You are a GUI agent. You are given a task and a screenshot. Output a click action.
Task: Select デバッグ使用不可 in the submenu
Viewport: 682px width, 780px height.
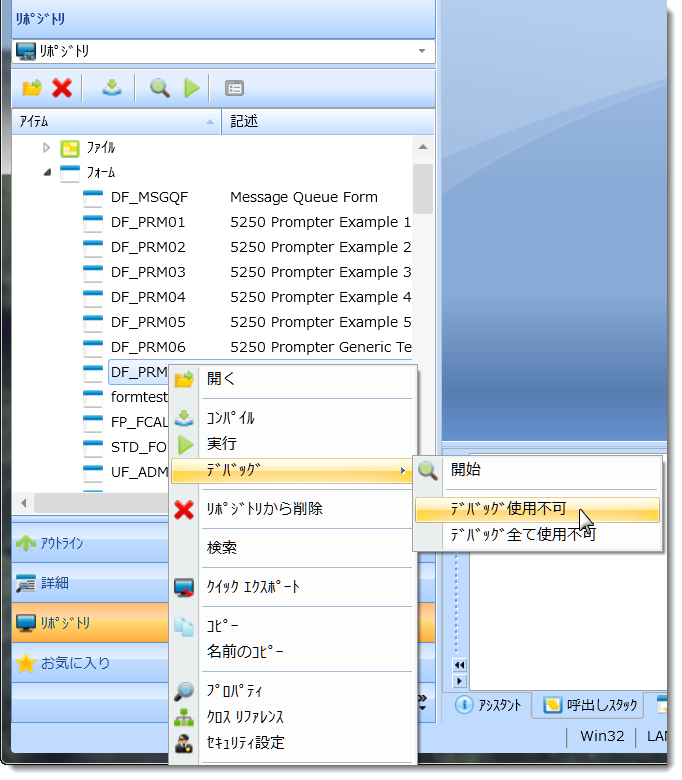[537, 509]
